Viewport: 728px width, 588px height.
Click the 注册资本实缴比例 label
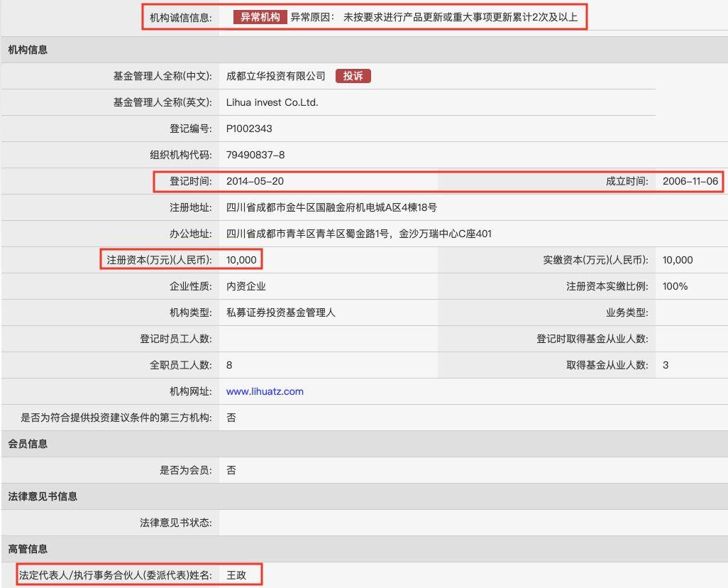[608, 286]
